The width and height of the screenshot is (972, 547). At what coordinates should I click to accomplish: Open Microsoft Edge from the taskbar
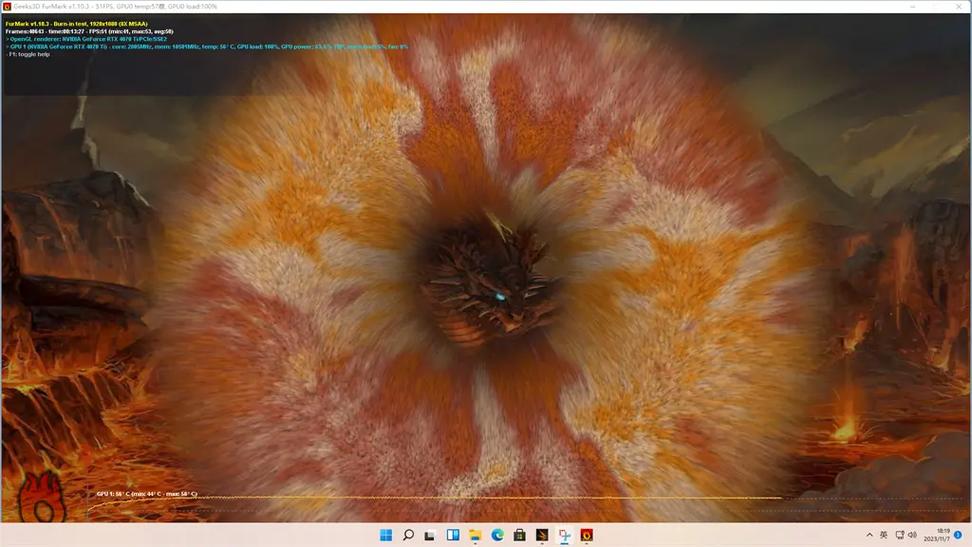click(x=497, y=535)
